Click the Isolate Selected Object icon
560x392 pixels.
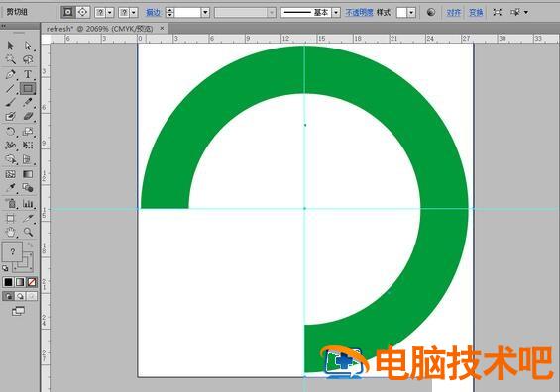click(497, 12)
